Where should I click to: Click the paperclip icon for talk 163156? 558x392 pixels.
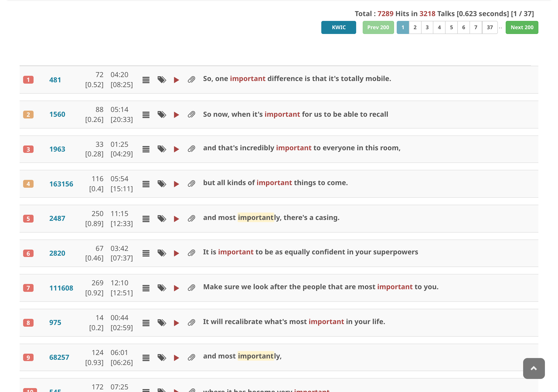click(192, 184)
